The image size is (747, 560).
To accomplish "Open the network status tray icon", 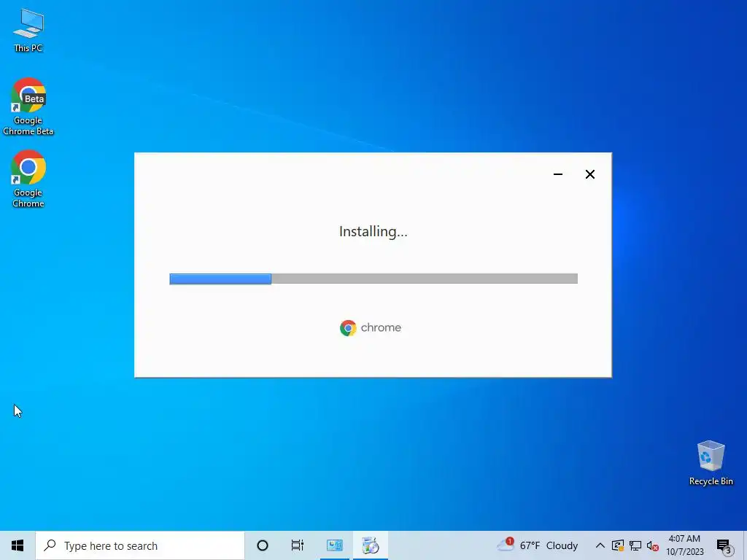I will [635, 545].
